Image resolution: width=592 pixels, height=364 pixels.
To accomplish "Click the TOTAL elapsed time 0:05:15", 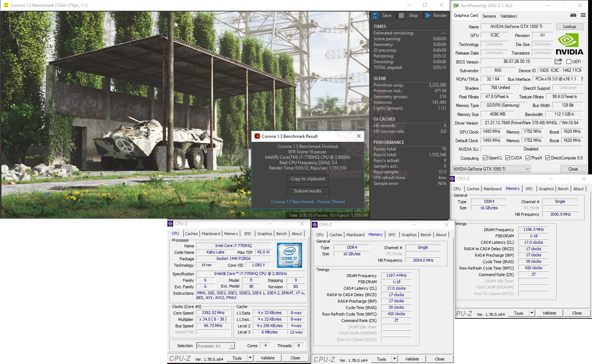I will point(440,67).
